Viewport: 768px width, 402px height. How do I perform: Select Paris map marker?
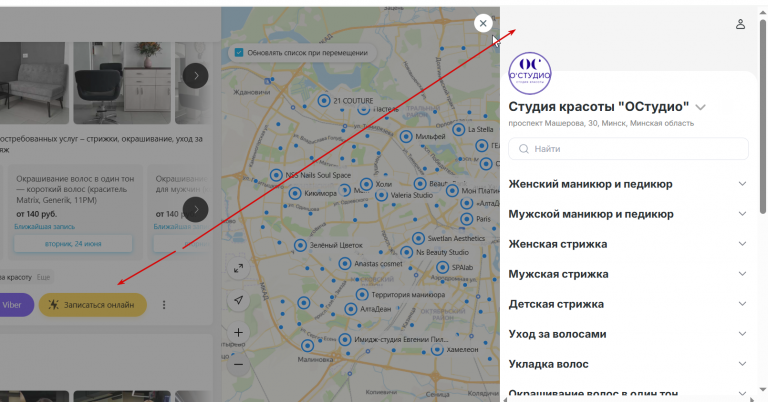467,219
